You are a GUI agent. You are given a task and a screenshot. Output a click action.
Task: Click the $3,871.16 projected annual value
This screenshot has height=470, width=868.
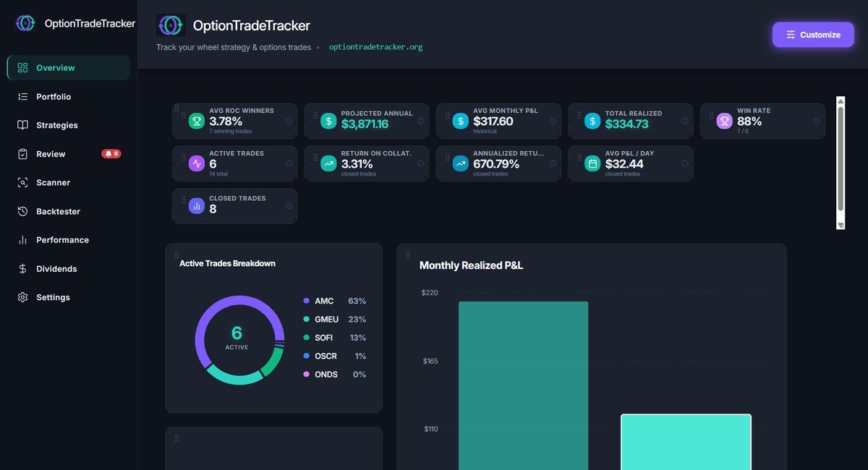pyautogui.click(x=365, y=124)
